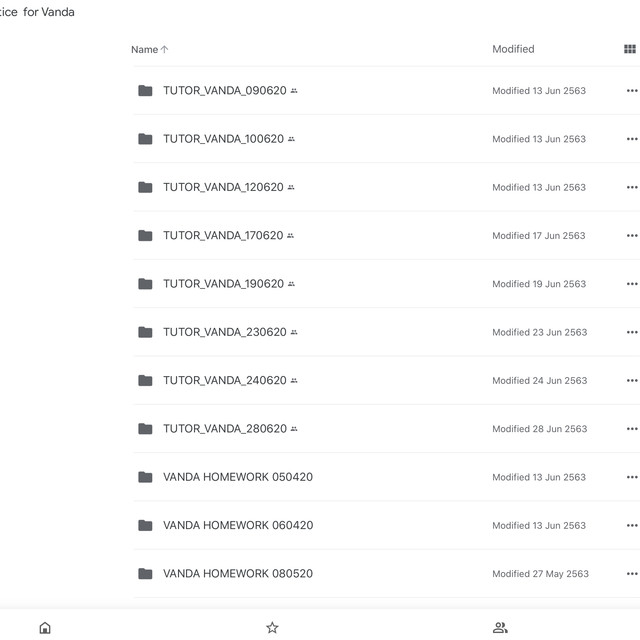Open more options for TUTOR_VANDA_090620
The image size is (640, 640).
click(x=632, y=91)
